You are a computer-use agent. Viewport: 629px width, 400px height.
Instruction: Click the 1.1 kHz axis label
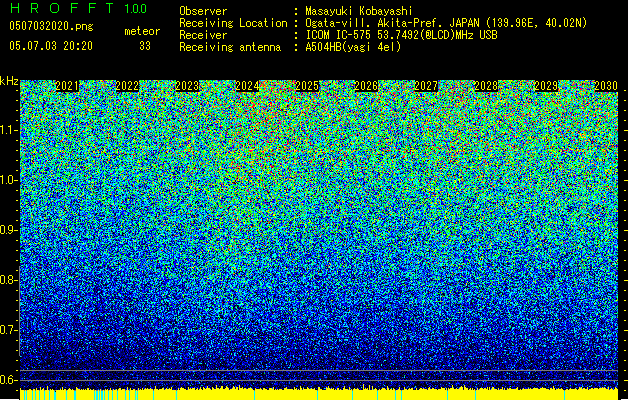click(x=9, y=131)
